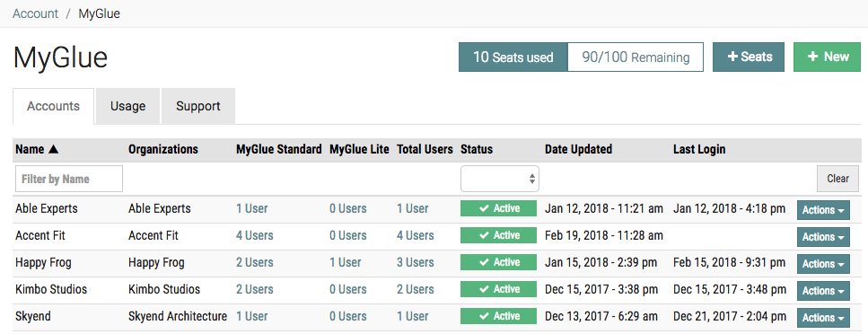
Task: Open the Support tab
Action: (198, 106)
